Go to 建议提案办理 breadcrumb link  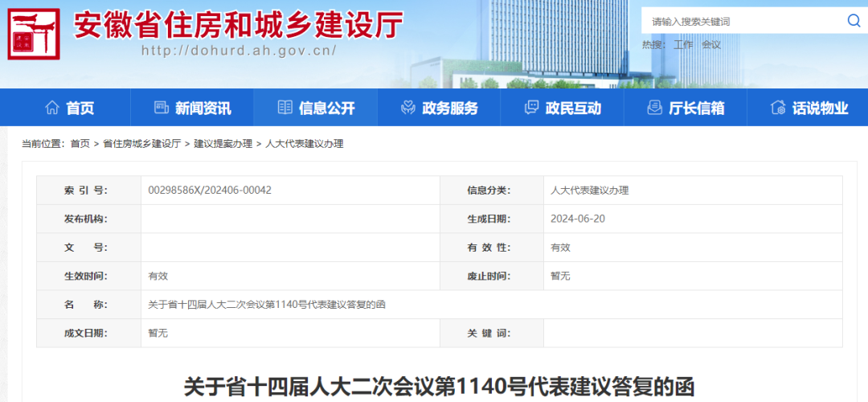click(219, 144)
